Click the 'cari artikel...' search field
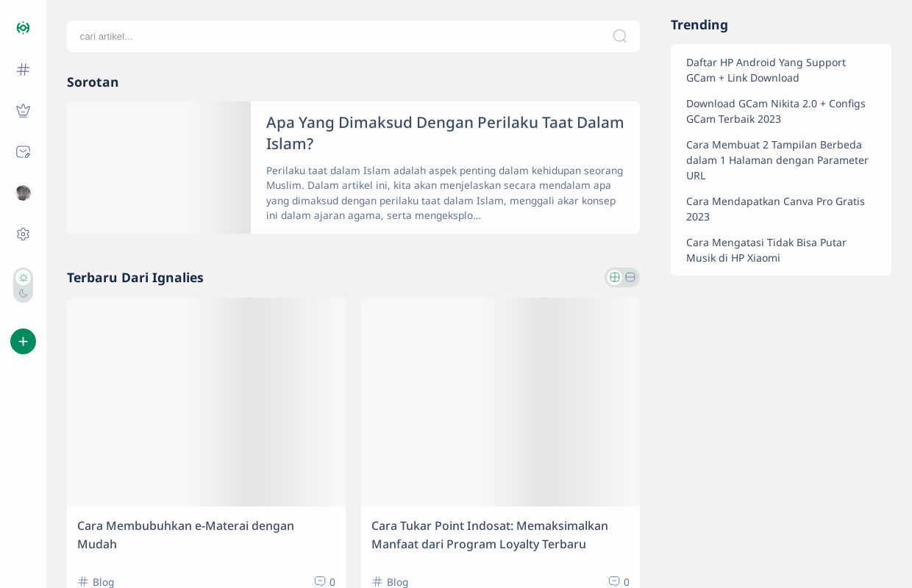912x588 pixels. [338, 36]
